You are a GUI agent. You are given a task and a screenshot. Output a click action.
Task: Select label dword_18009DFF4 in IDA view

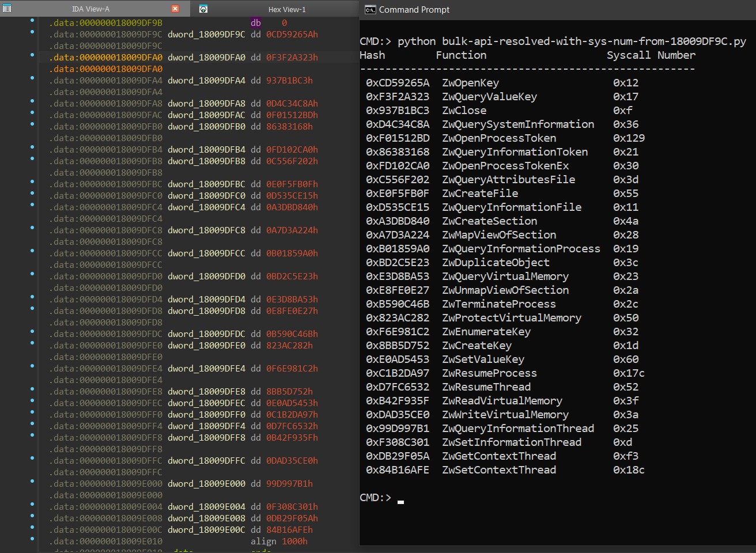point(206,426)
